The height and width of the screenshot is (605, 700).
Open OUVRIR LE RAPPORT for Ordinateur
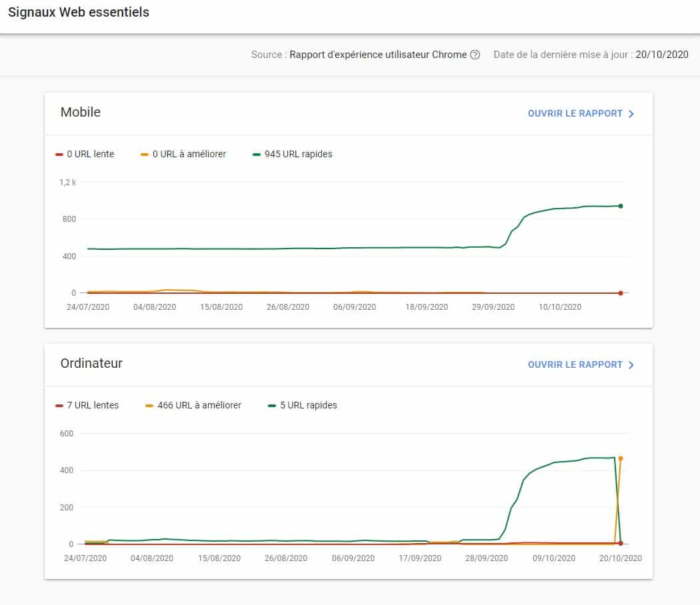pos(576,364)
